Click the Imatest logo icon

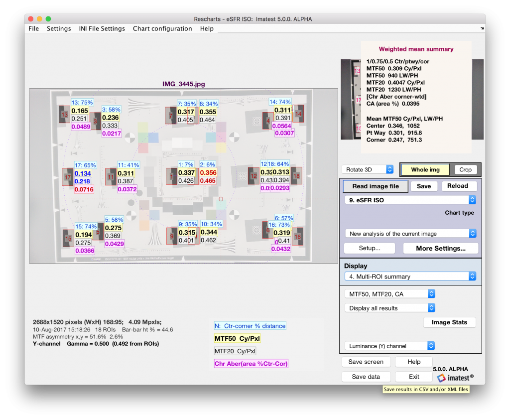click(441, 378)
